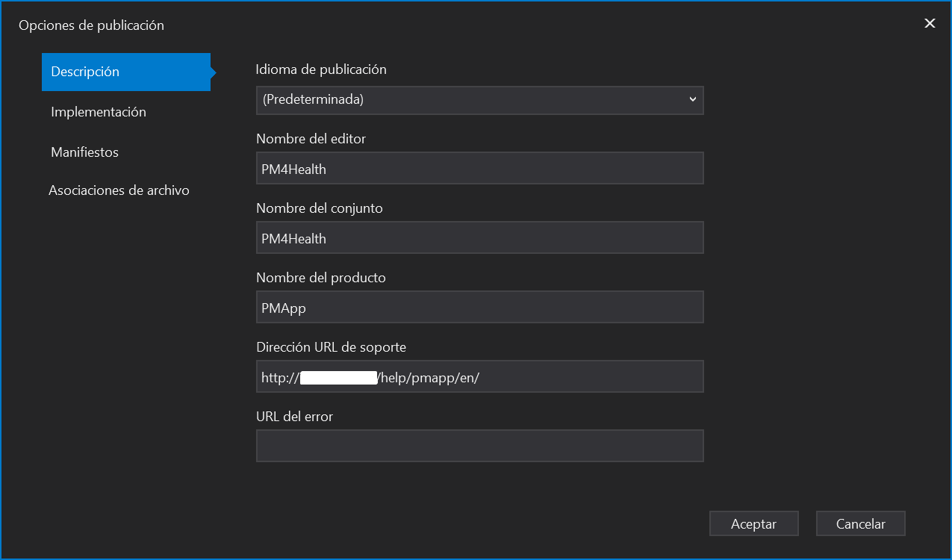The width and height of the screenshot is (952, 560).
Task: Open the Idioma de publicación dropdown
Action: click(480, 99)
